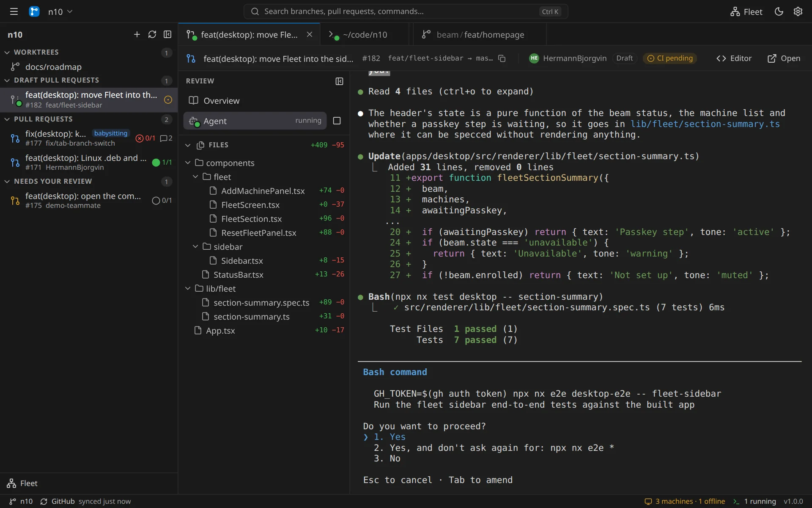Open FleetScreen.tsx diff
The image size is (812, 508).
coord(264,204)
